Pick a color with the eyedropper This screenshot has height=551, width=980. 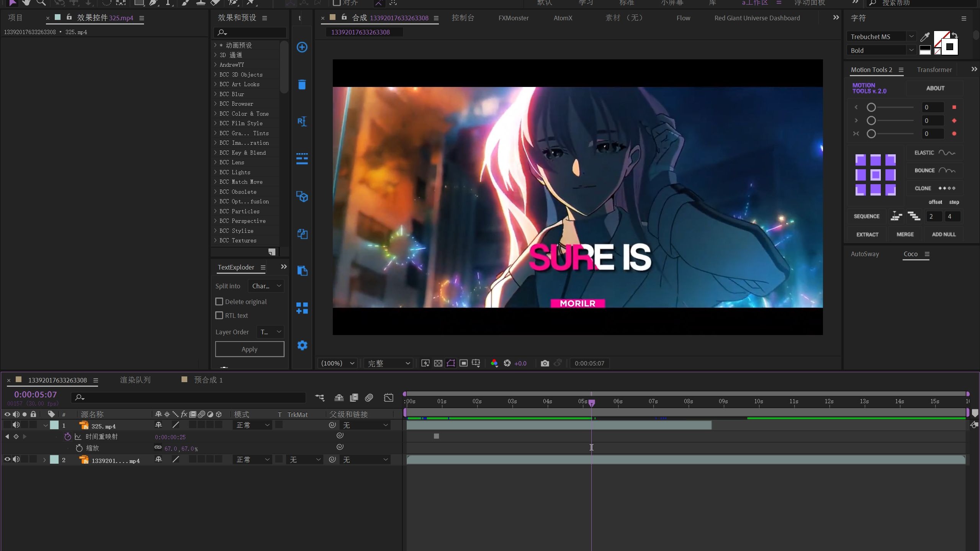click(925, 37)
